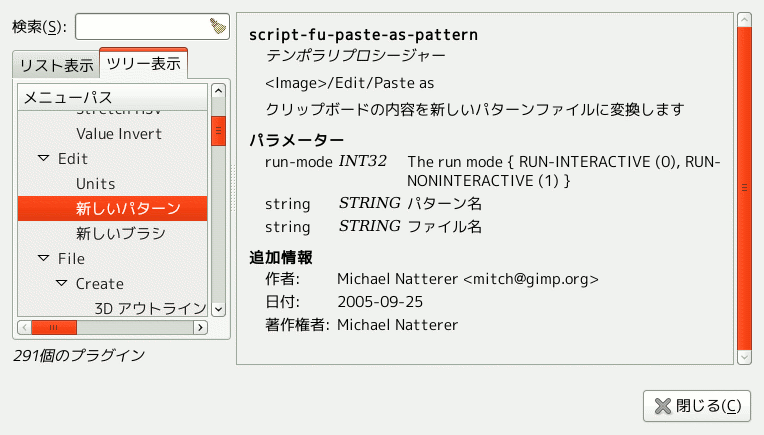
Task: Select the Value Invert tree entry
Action: [x=118, y=133]
